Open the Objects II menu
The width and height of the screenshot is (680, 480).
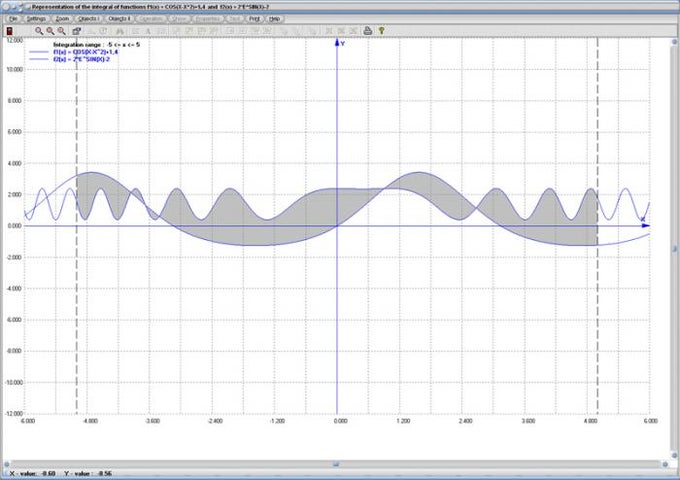click(119, 19)
